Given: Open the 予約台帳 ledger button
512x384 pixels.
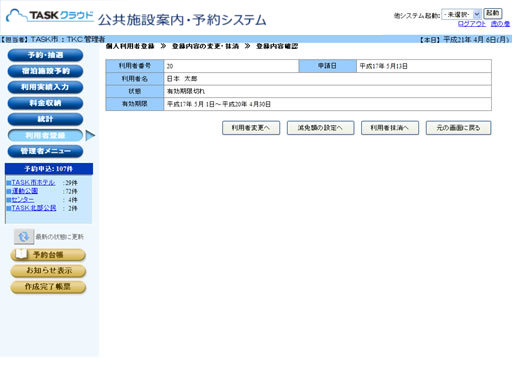Looking at the screenshot, I should (48, 255).
